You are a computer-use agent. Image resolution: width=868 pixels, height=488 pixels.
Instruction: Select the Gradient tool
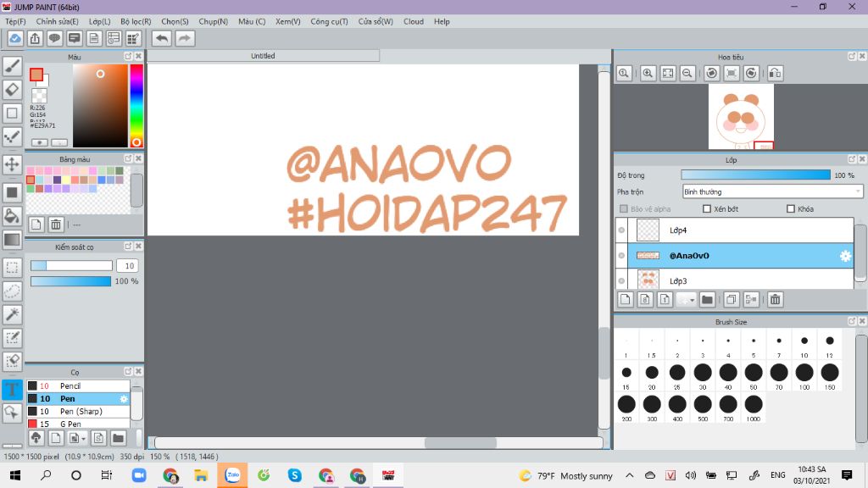point(12,240)
